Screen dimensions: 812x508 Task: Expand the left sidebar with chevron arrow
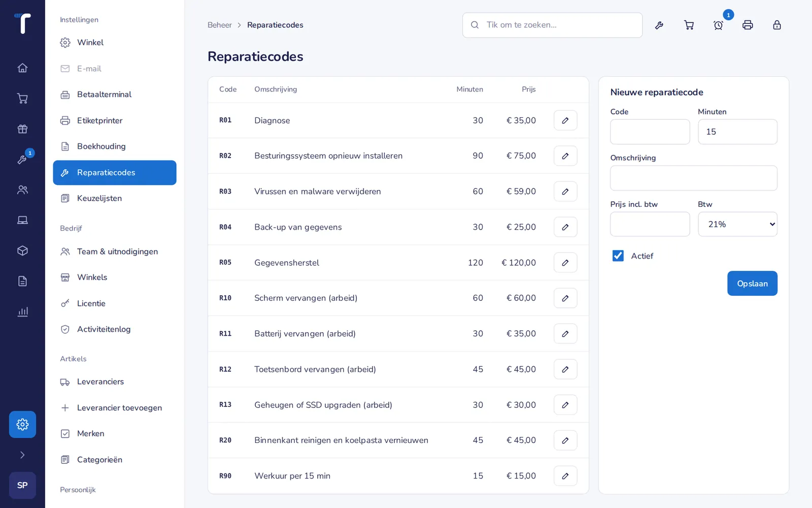tap(22, 455)
